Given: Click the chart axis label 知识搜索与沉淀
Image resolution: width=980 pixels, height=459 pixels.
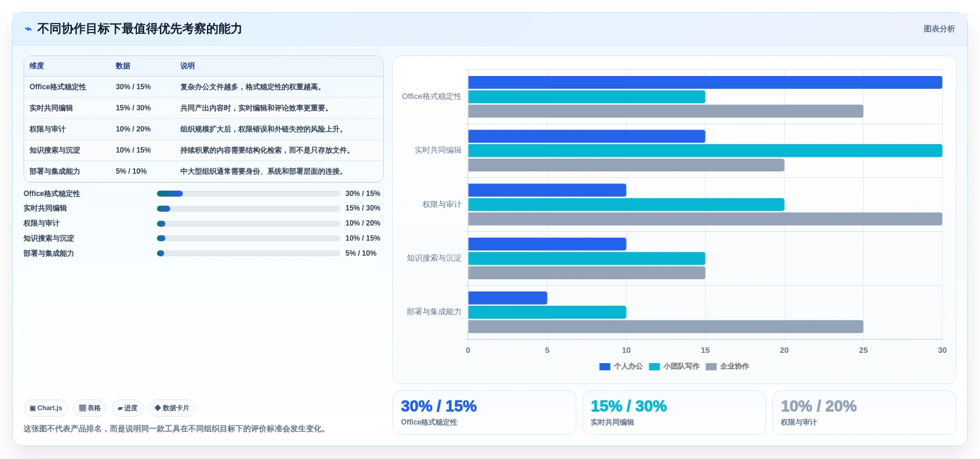Looking at the screenshot, I should point(434,258).
